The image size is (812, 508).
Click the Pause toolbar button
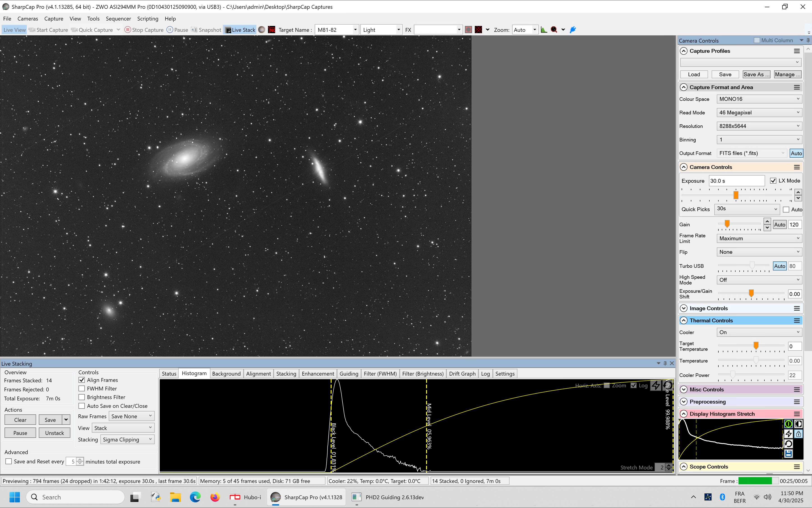[177, 30]
